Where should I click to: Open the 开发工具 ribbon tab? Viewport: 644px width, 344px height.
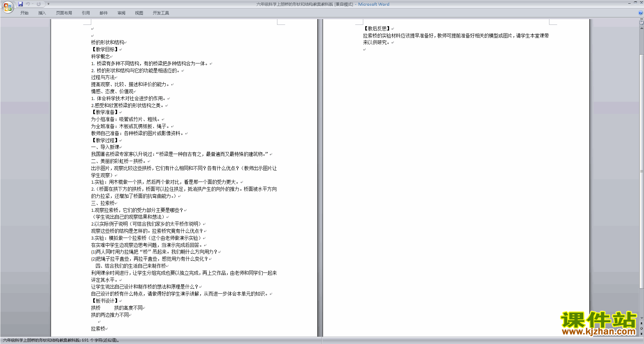click(161, 13)
